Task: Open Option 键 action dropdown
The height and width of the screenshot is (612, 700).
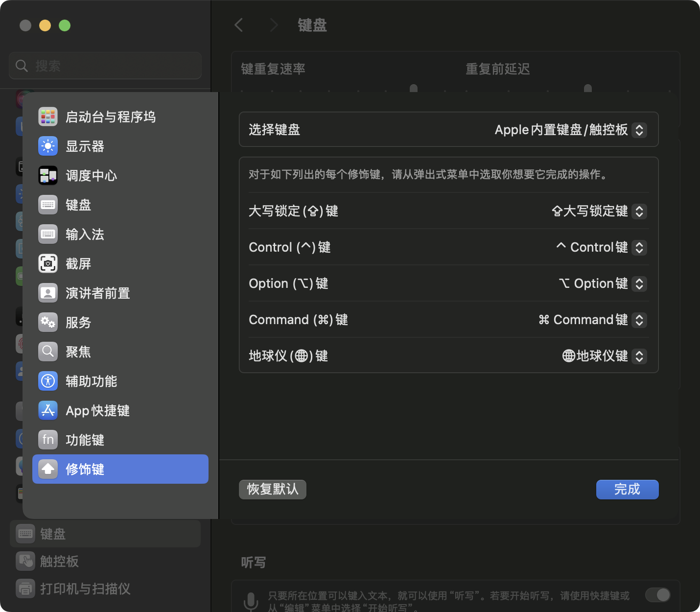Action: pos(603,283)
